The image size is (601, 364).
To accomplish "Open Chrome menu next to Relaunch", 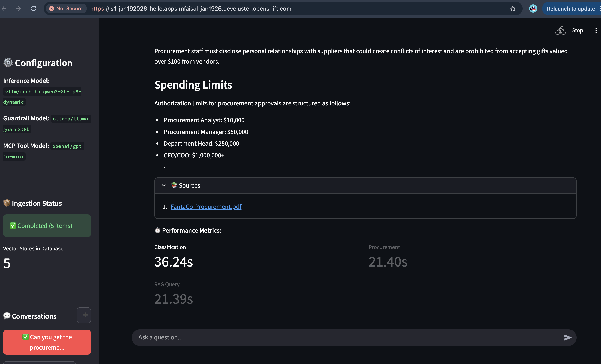I will (600, 9).
